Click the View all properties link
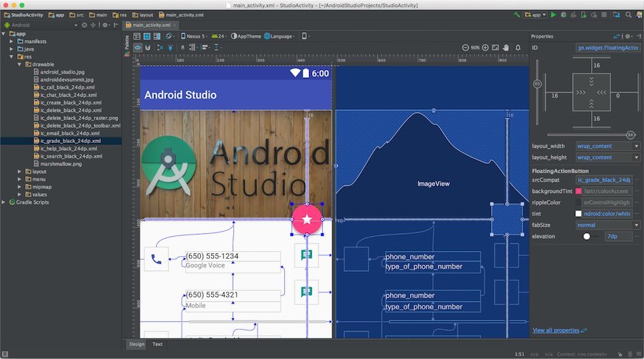 point(556,330)
